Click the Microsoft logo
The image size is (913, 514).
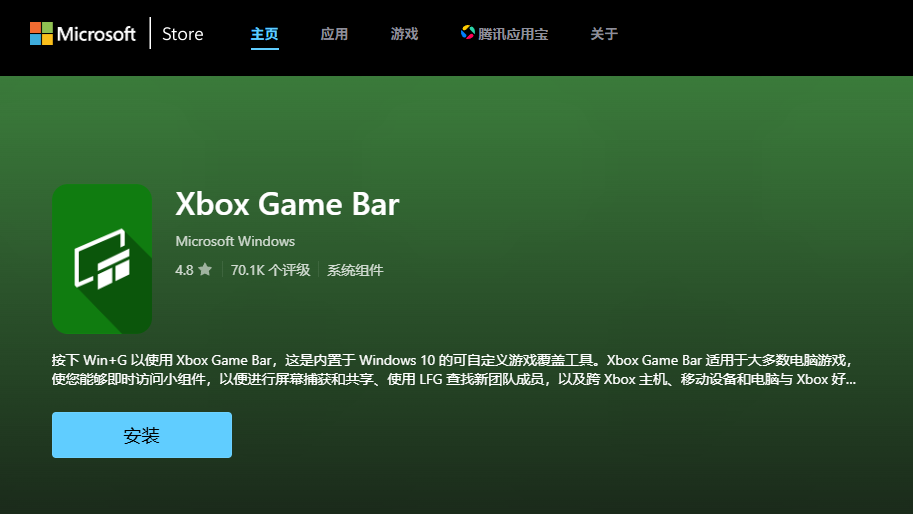(x=83, y=34)
